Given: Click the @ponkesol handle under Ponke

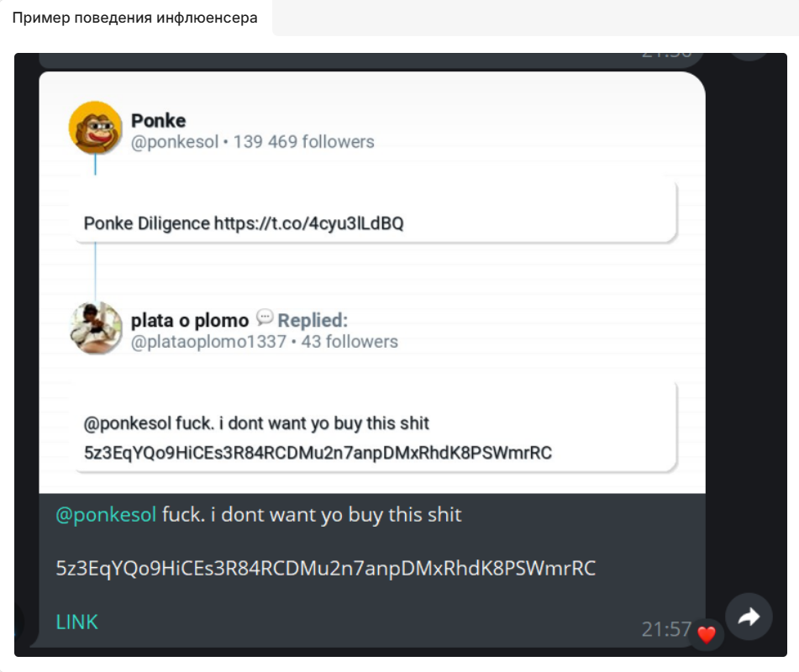Looking at the screenshot, I should 174,142.
